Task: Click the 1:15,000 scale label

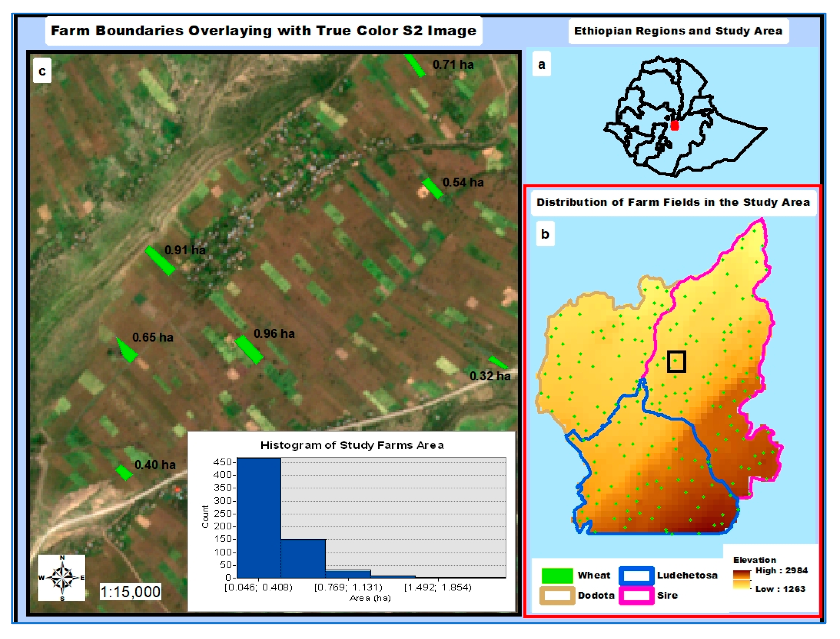Action: point(130,592)
